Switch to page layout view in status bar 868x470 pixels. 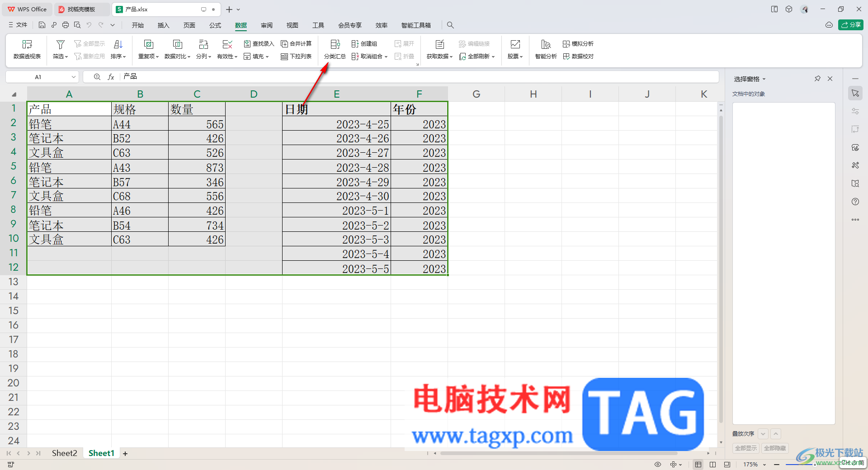click(713, 464)
